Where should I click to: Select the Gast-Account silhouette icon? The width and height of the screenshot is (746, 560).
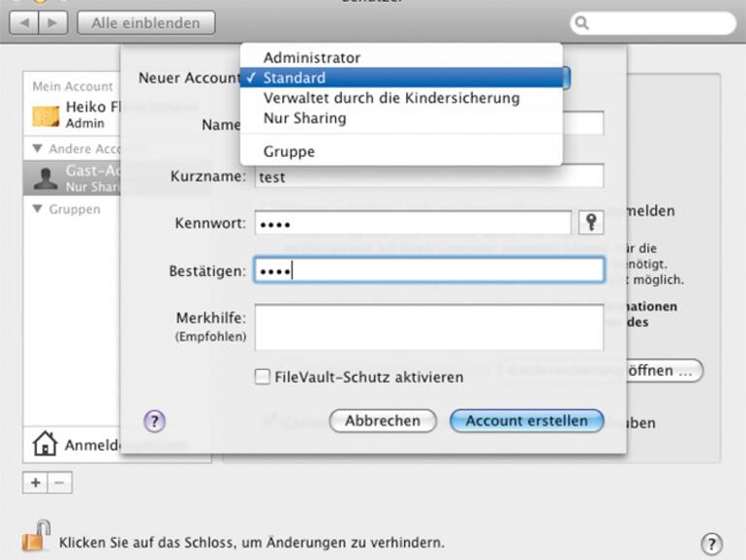(46, 179)
